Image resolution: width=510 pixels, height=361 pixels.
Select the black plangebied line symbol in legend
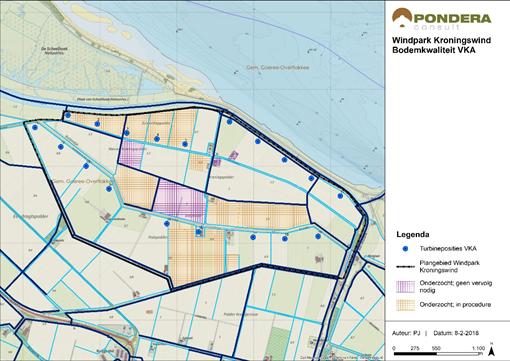click(x=405, y=267)
